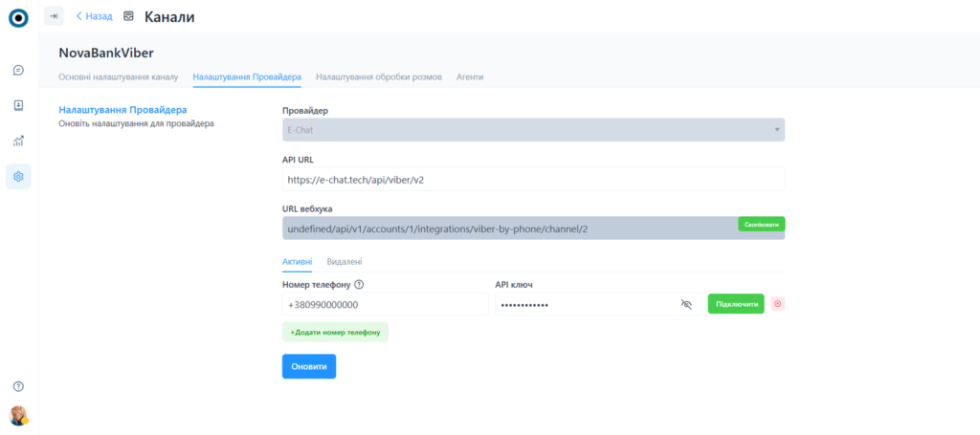Select the Агенти tab
Image resolution: width=980 pixels, height=435 pixels.
click(x=470, y=76)
